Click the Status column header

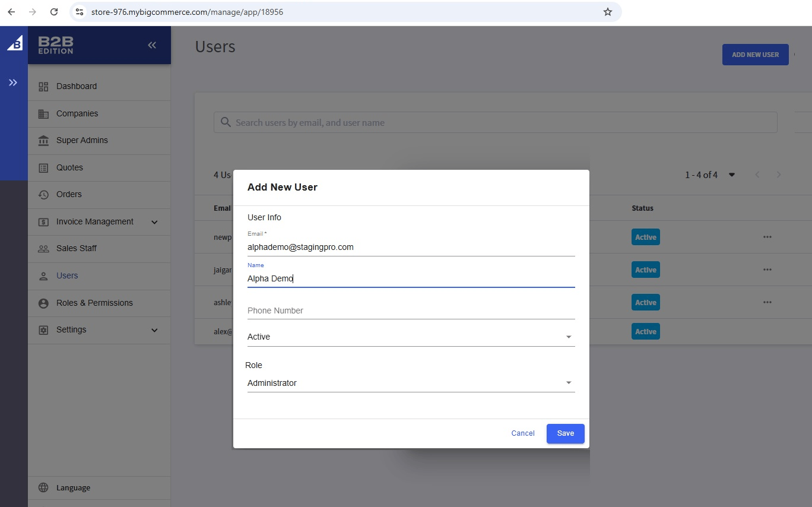tap(642, 208)
